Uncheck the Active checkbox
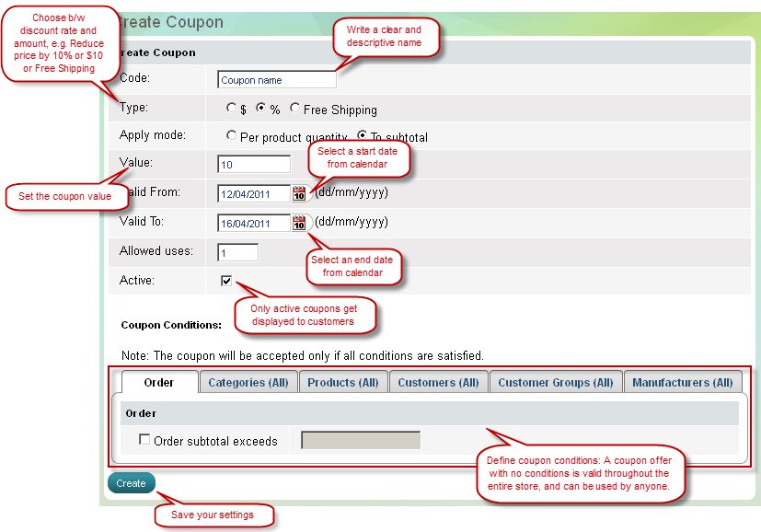The height and width of the screenshot is (532, 761). pos(226,281)
